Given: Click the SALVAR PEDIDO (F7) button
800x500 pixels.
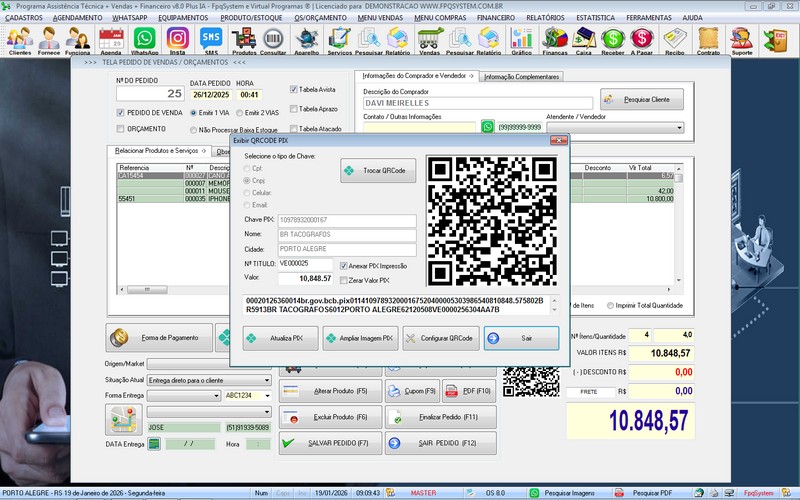Looking at the screenshot, I should tap(330, 443).
